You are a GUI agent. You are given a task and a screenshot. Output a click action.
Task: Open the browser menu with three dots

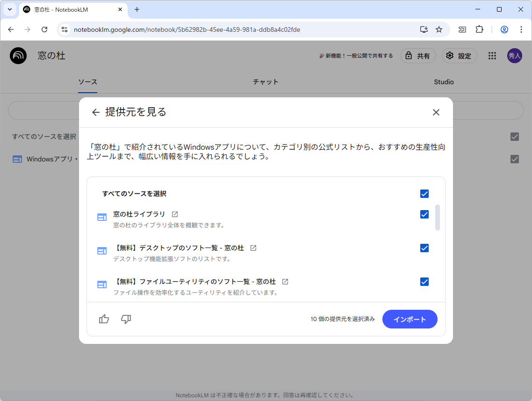(521, 29)
